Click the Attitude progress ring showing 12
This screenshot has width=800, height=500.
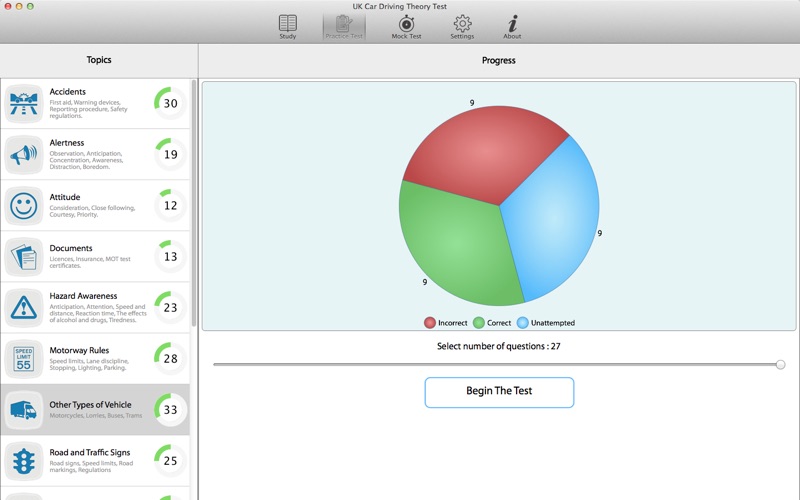170,205
